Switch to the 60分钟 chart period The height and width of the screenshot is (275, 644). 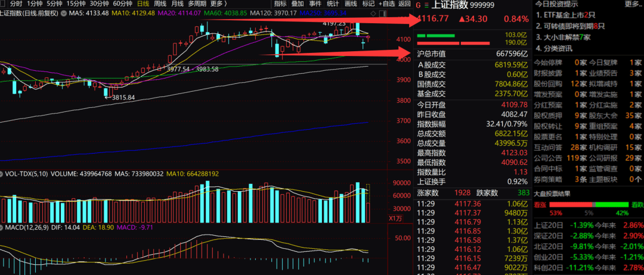point(122,4)
